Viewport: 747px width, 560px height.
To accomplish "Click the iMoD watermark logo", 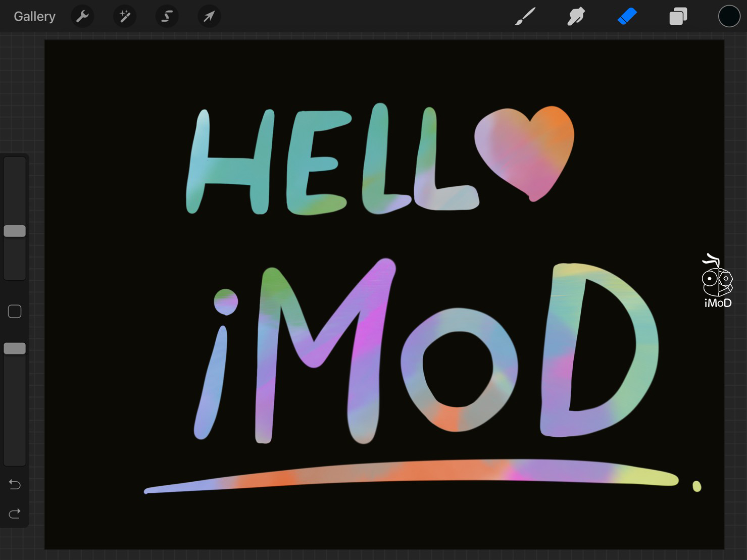I will (717, 281).
